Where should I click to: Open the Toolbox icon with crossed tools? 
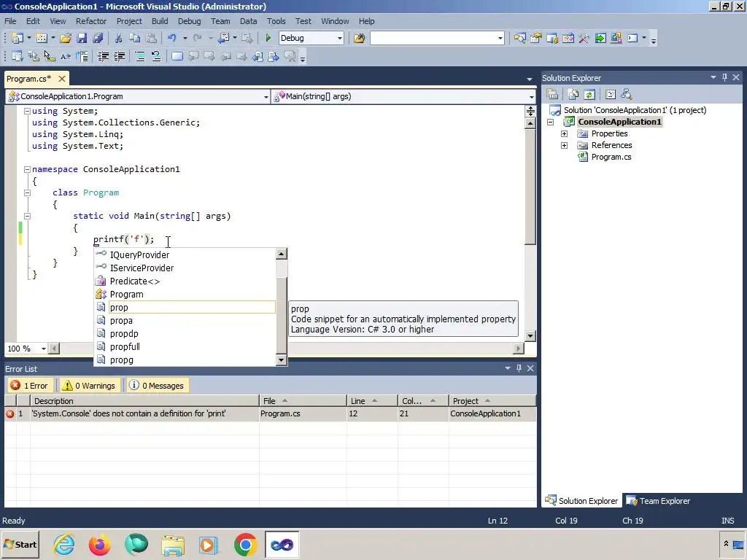click(x=584, y=38)
